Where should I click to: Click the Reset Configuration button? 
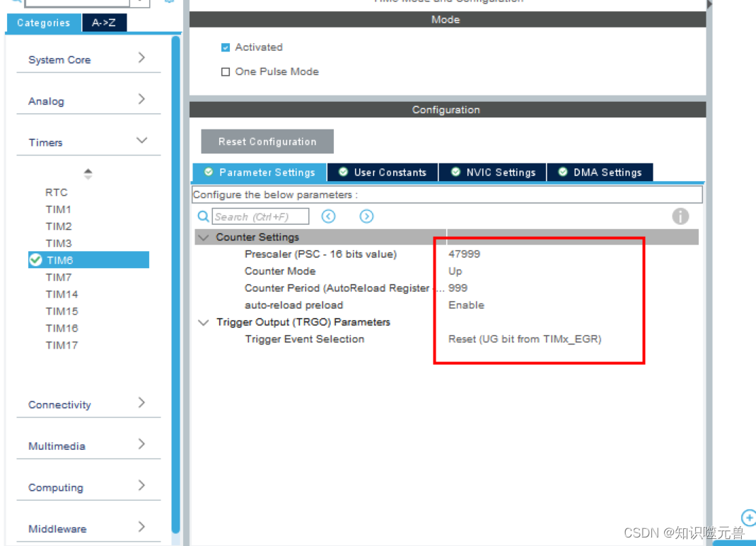[267, 141]
